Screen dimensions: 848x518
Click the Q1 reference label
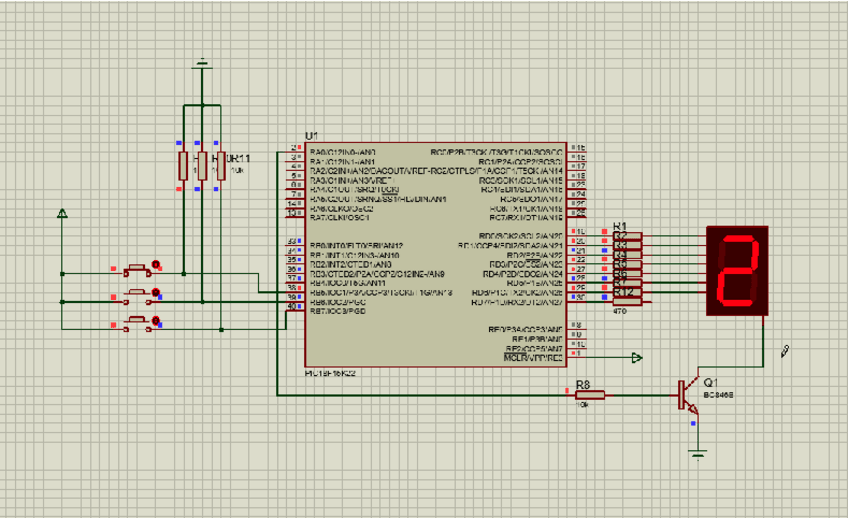pyautogui.click(x=711, y=383)
